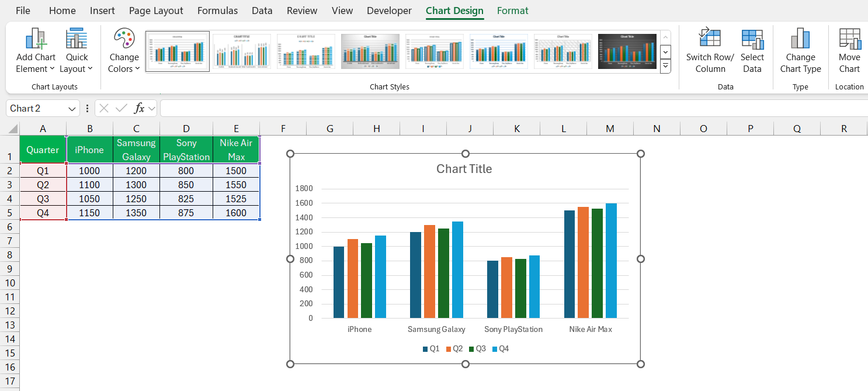
Task: Switch to the Developer tab
Action: (x=389, y=11)
